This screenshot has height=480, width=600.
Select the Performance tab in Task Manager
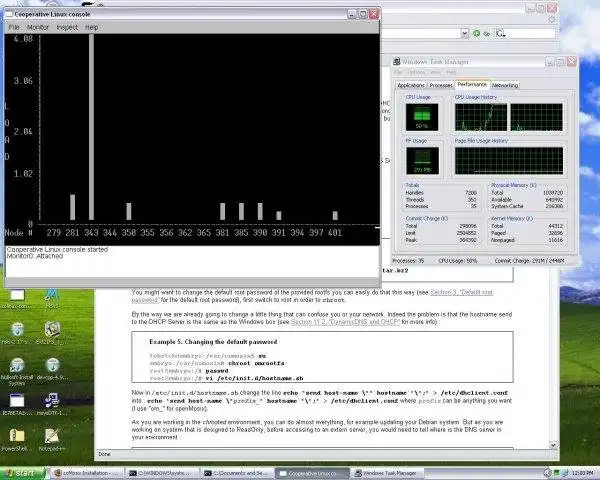472,84
